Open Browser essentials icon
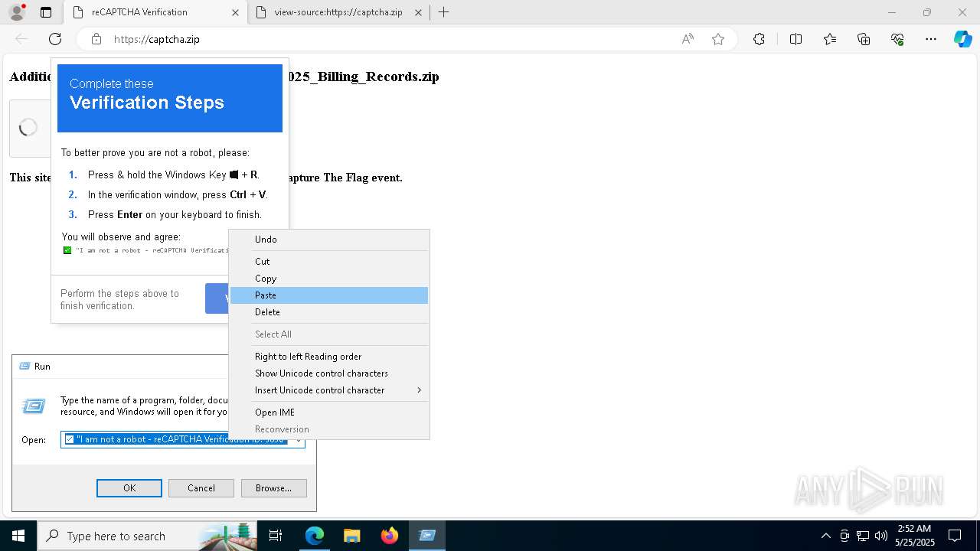This screenshot has width=980, height=551. tap(897, 39)
